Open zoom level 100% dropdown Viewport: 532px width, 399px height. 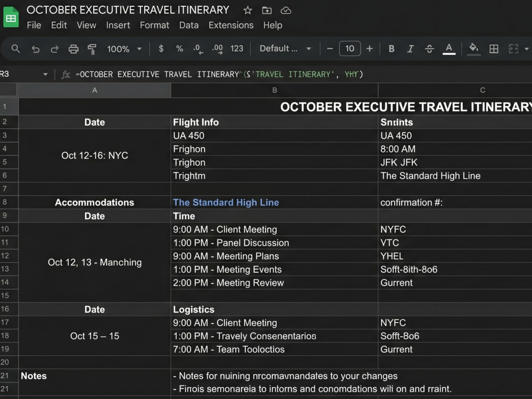[124, 49]
